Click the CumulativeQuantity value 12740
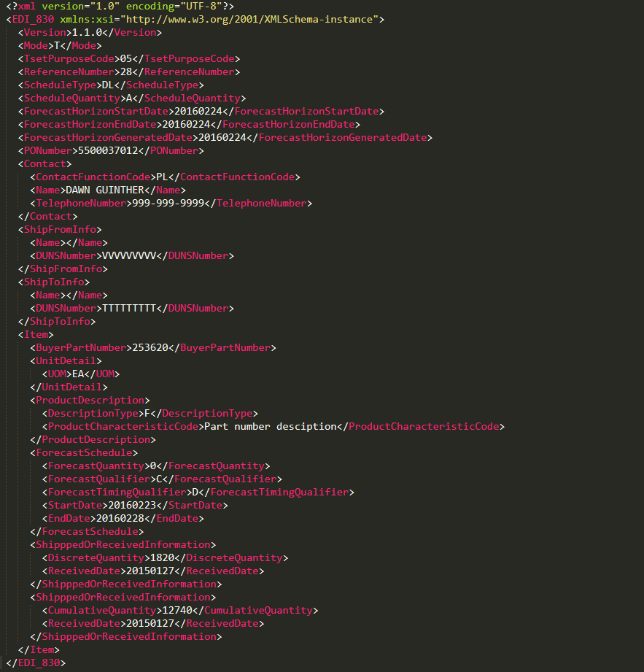The image size is (644, 672). coord(177,610)
